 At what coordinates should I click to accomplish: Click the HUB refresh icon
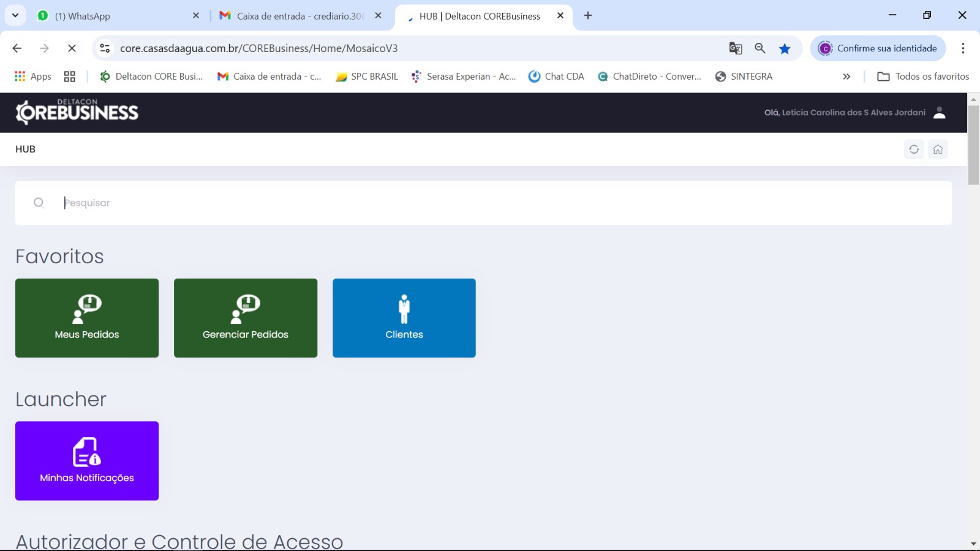pos(914,149)
